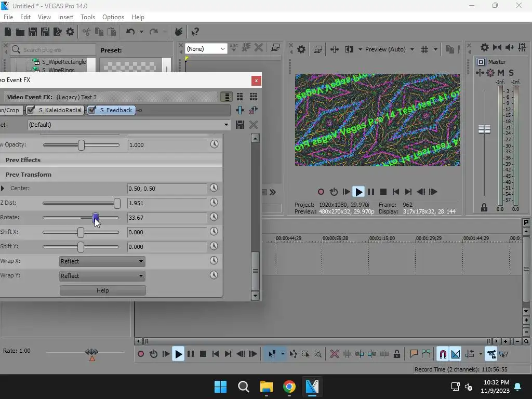This screenshot has width=532, height=399.
Task: Click the What's This help icon
Action: (x=195, y=32)
